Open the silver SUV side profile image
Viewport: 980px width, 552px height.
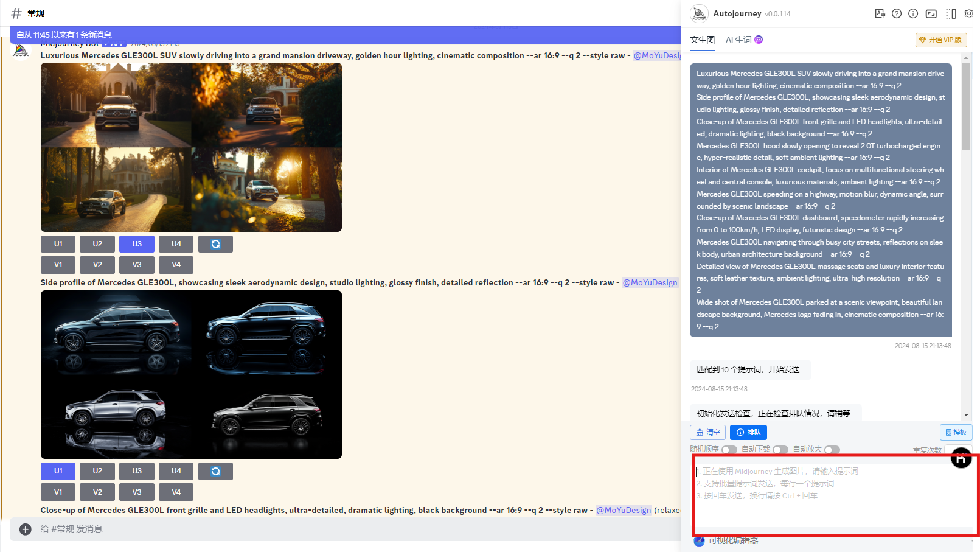coord(116,417)
